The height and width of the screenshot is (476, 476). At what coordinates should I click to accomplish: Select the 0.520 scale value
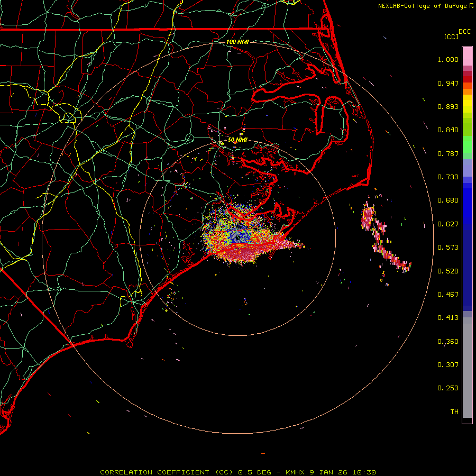(x=448, y=271)
